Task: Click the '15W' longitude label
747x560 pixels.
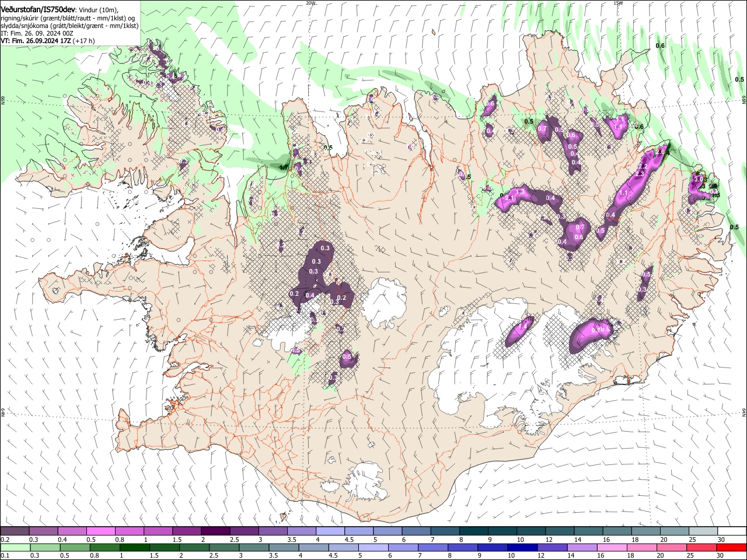Action: tap(618, 2)
